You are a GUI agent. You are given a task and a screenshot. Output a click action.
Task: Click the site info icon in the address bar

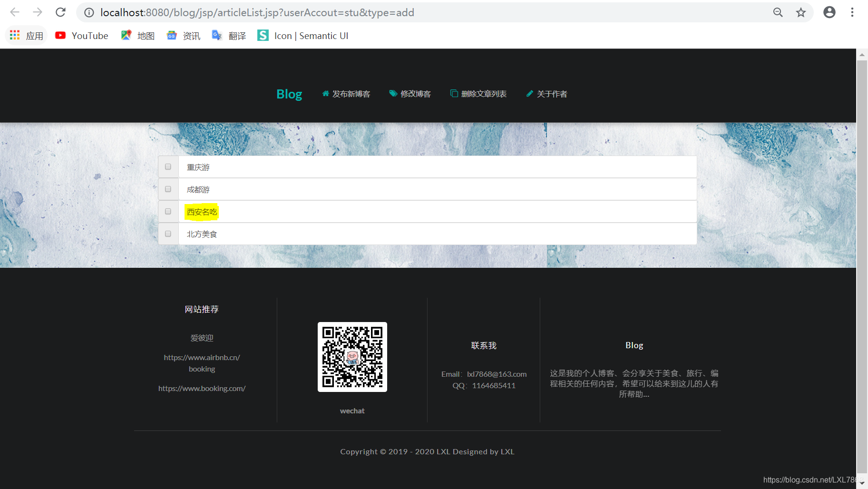[89, 13]
